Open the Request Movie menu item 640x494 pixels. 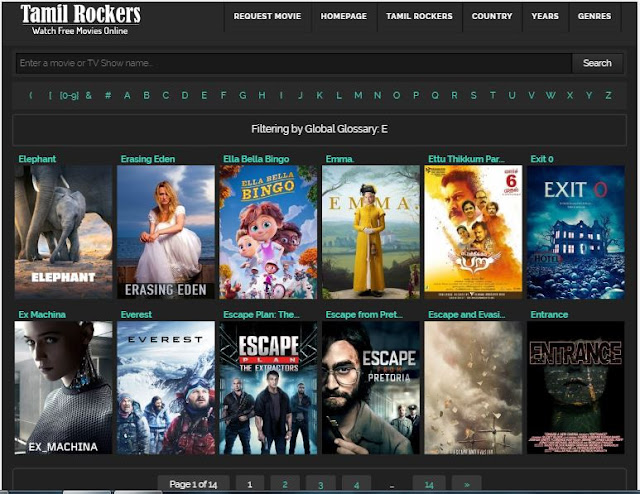coord(267,16)
